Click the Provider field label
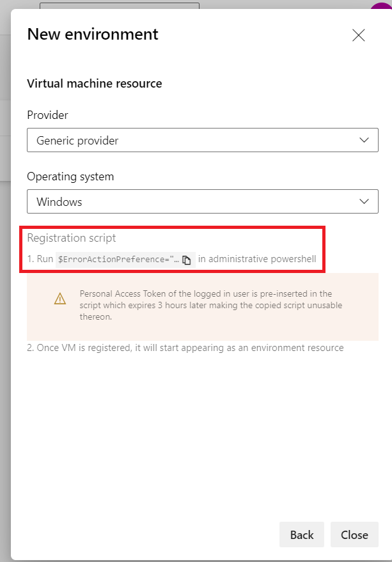Viewport: 392px width, 562px height. click(48, 115)
